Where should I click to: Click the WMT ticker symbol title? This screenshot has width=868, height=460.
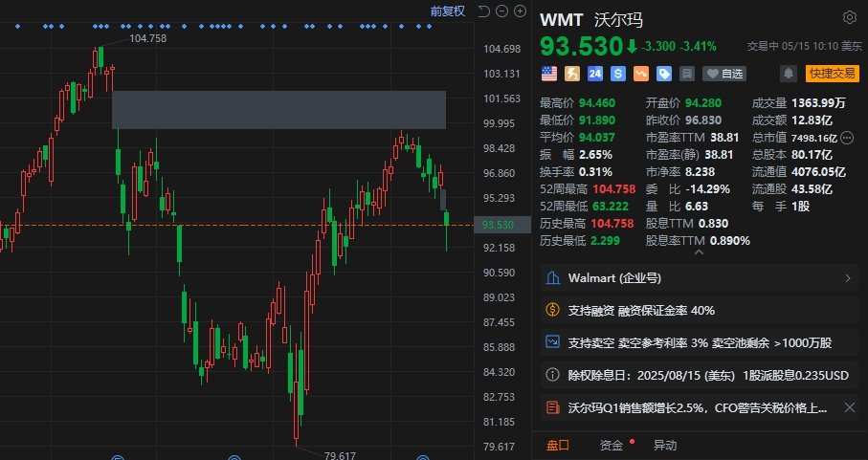click(562, 20)
